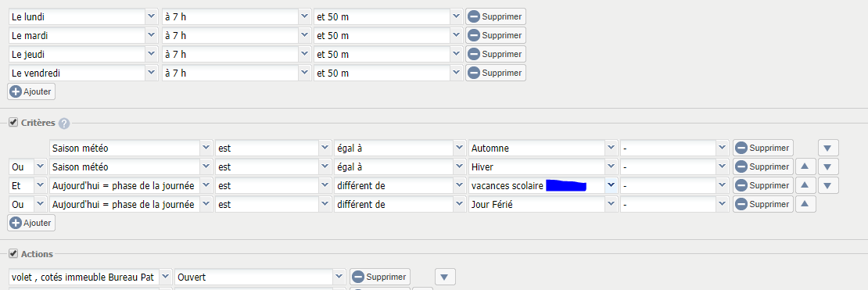Toggle the Actions section checkbox
Image resolution: width=868 pixels, height=290 pixels.
point(13,253)
